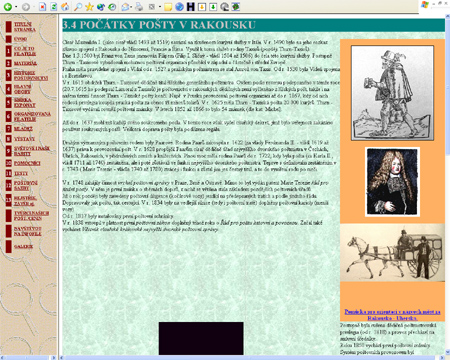Refresh the page using the green arrows icon
Image resolution: width=450 pixels, height=360 pixels.
tap(54, 7)
